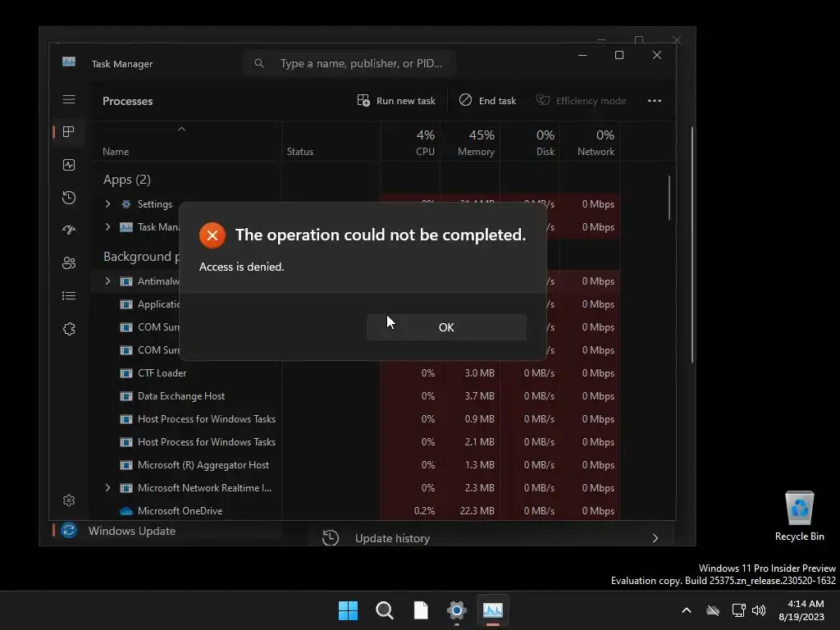The image size is (840, 630).
Task: Click Update history chevron arrow in Settings
Action: (655, 538)
